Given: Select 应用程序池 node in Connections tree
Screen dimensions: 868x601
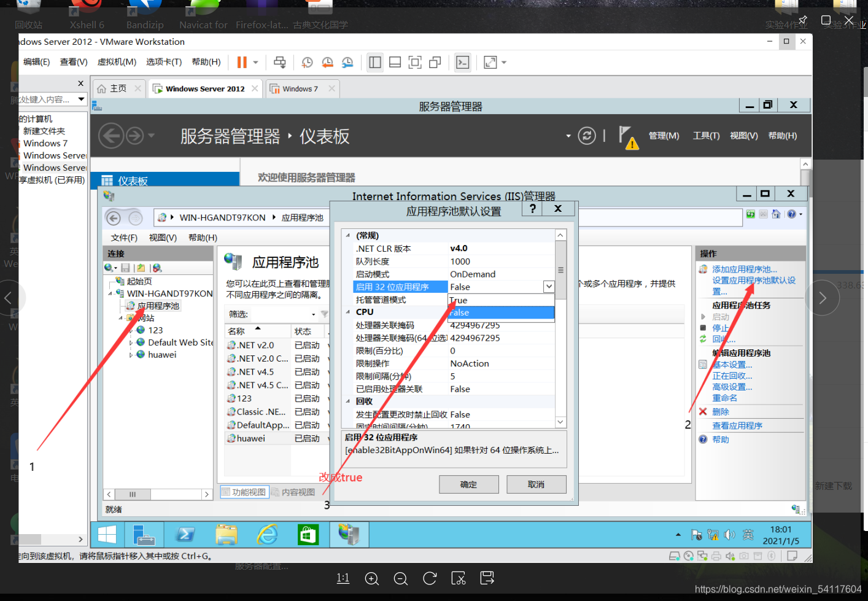Looking at the screenshot, I should [158, 306].
